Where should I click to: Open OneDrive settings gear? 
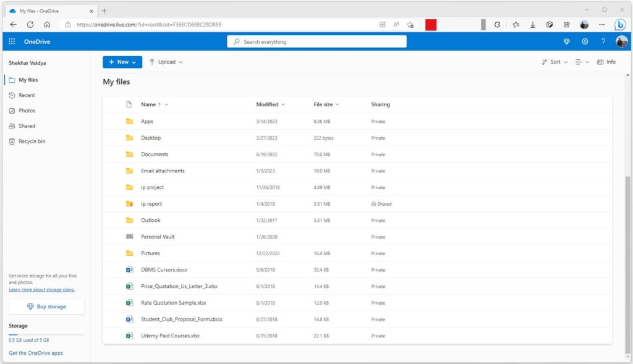(x=585, y=41)
